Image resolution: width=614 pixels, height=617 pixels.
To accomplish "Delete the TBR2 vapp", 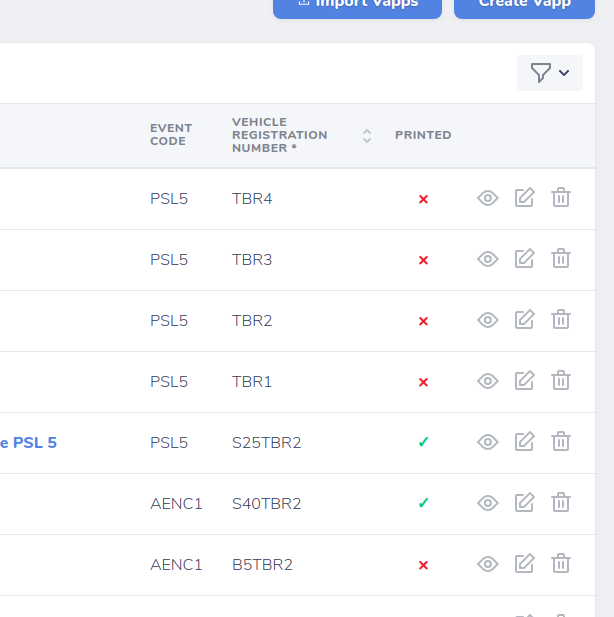I will tap(560, 319).
